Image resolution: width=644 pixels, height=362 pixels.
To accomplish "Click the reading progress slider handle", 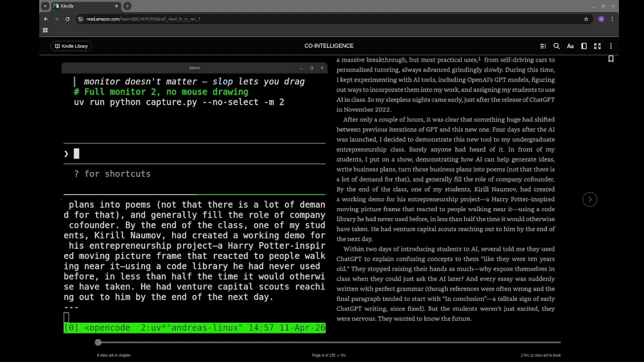I will pos(98,342).
